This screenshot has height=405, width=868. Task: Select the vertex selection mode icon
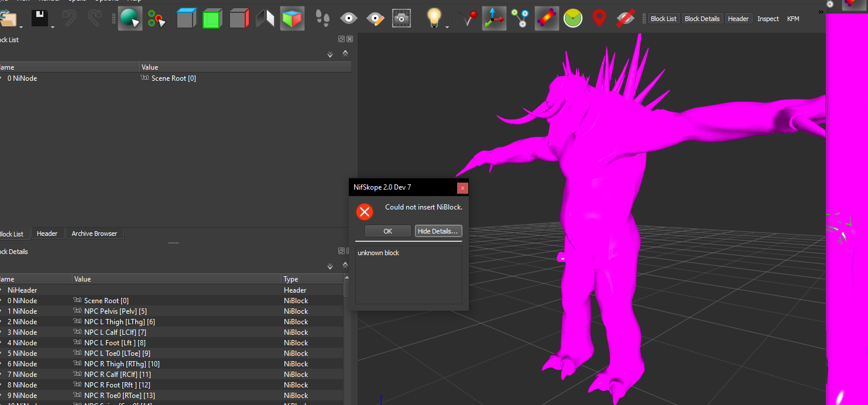point(156,19)
